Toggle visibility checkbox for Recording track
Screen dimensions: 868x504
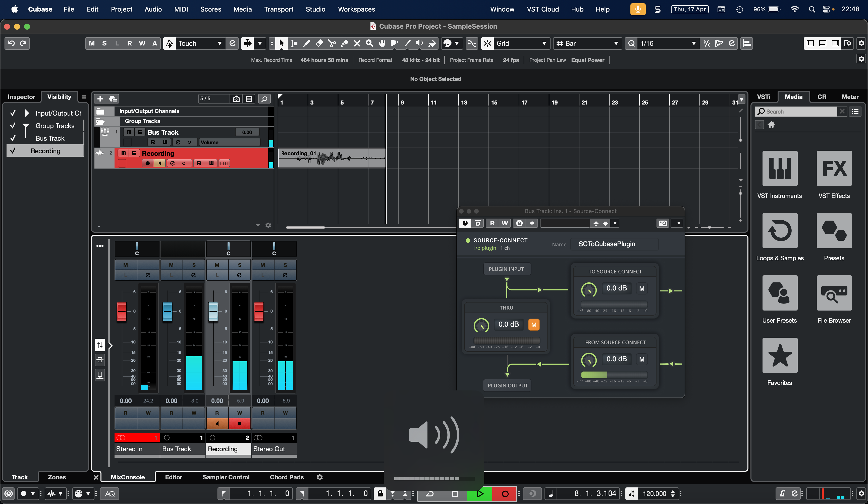coord(13,151)
